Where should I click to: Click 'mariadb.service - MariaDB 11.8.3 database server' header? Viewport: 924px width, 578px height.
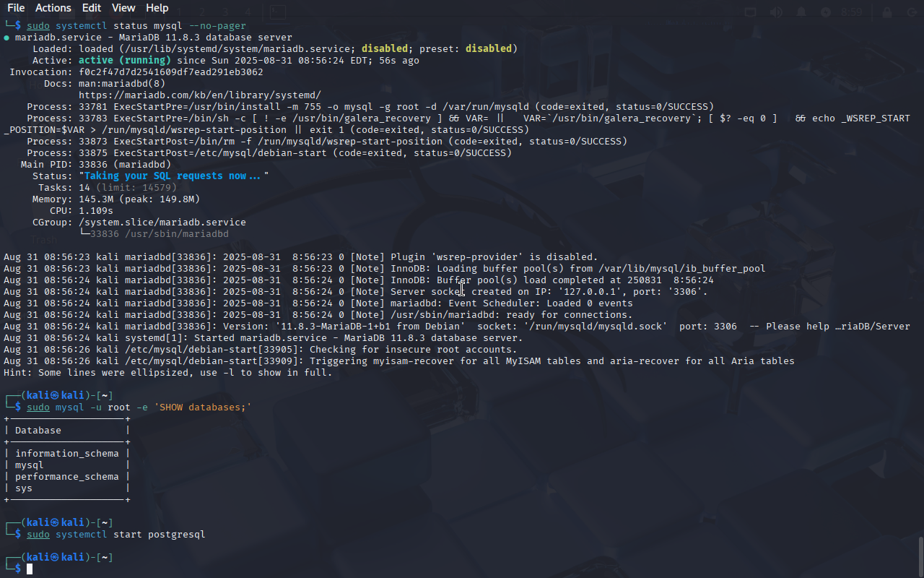point(154,38)
